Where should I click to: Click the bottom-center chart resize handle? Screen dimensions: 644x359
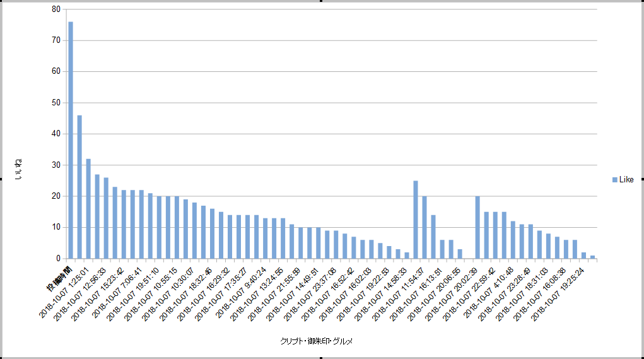point(322,358)
